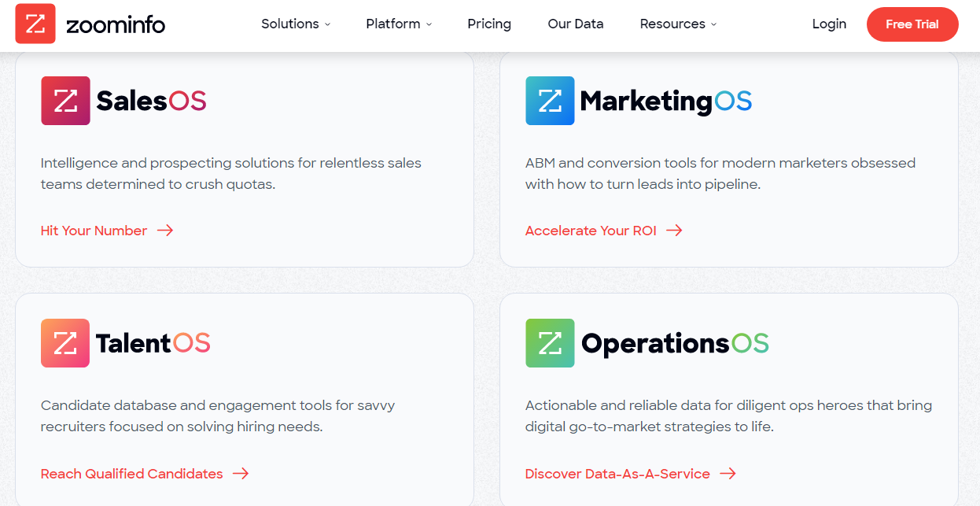Open the Accelerate Your ROI link
This screenshot has width=980, height=506.
pyautogui.click(x=591, y=231)
